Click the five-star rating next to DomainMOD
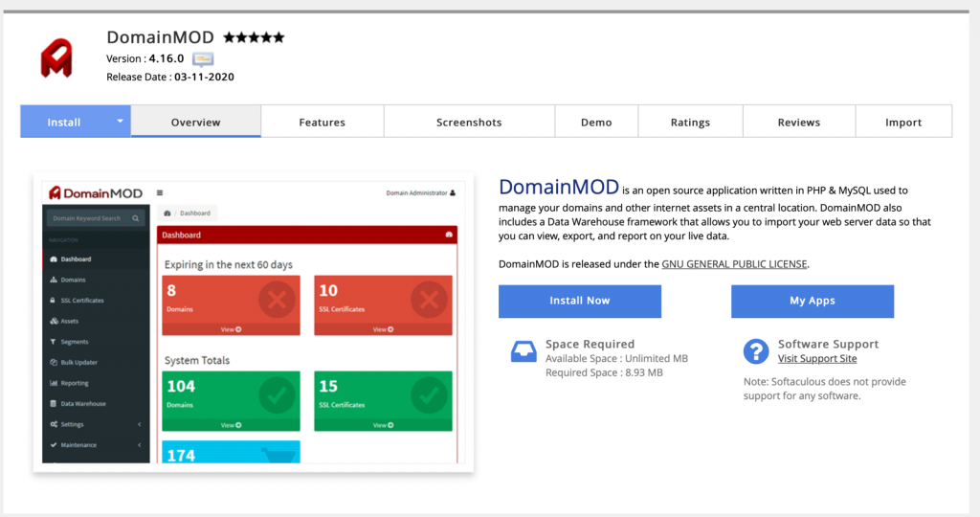Viewport: 980px width, 517px height. tap(254, 37)
